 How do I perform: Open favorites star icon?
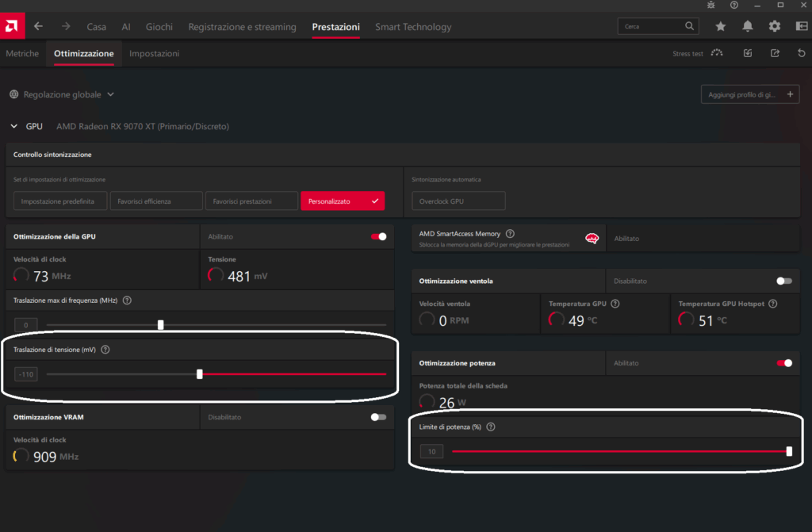pos(720,26)
